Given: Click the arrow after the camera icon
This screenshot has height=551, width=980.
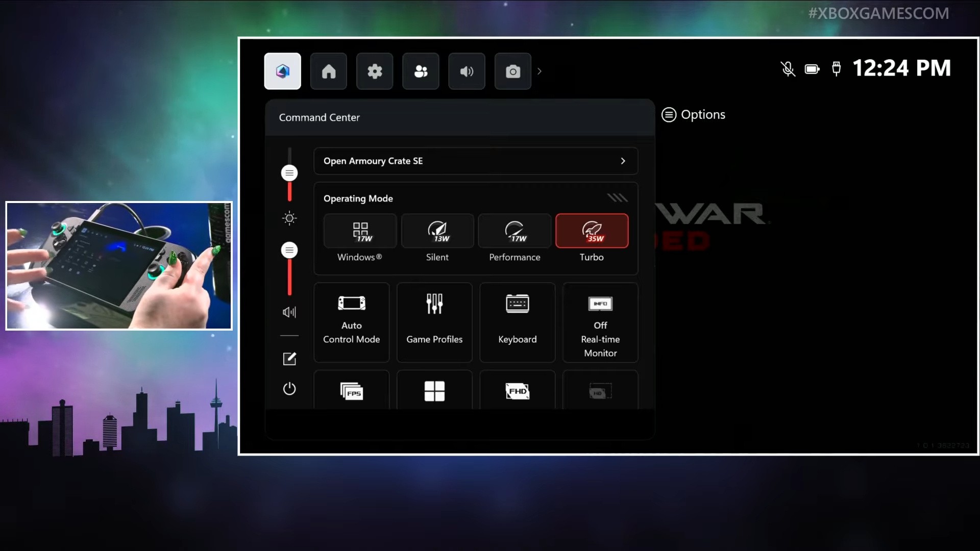Looking at the screenshot, I should pos(540,71).
